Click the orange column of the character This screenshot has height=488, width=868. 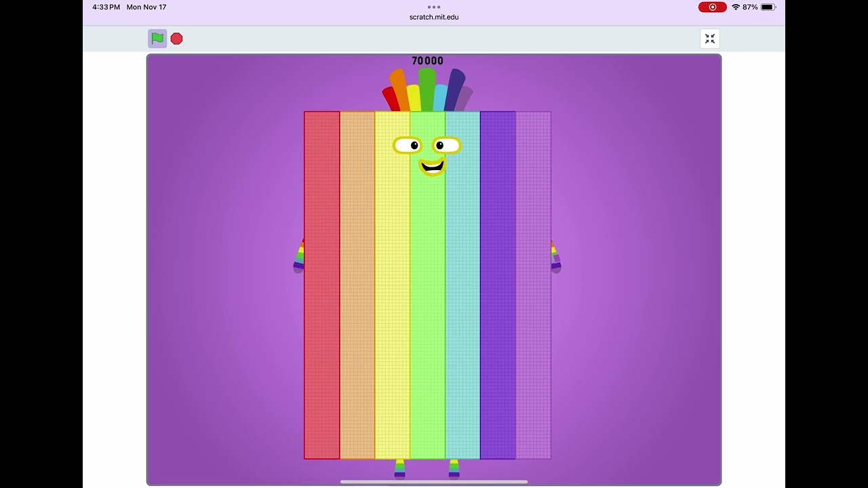click(x=357, y=285)
